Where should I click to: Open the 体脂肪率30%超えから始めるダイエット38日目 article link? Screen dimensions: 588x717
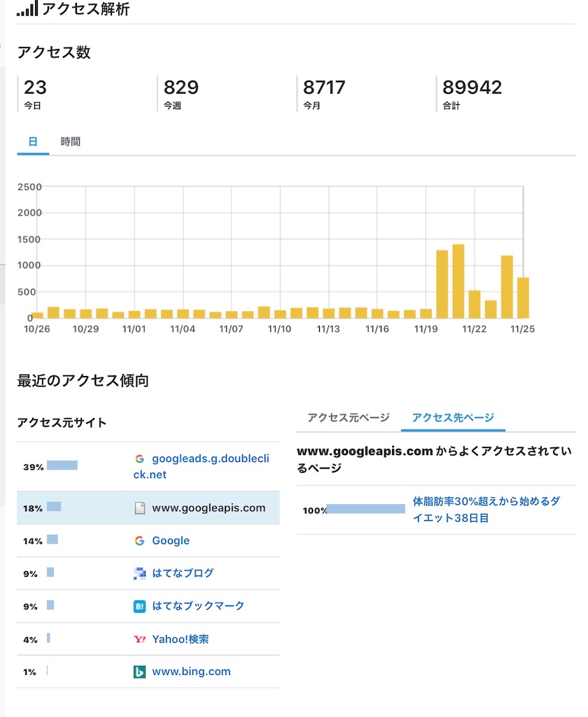coord(486,510)
